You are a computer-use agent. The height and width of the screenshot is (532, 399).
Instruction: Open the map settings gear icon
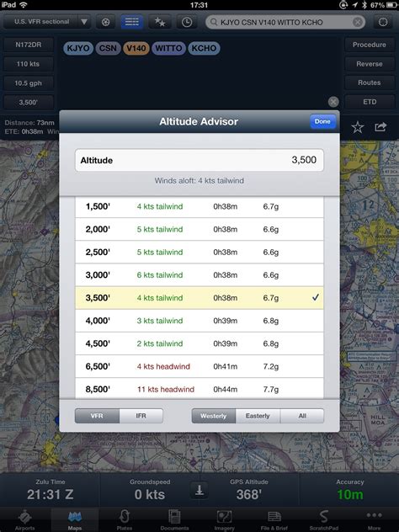[x=106, y=22]
